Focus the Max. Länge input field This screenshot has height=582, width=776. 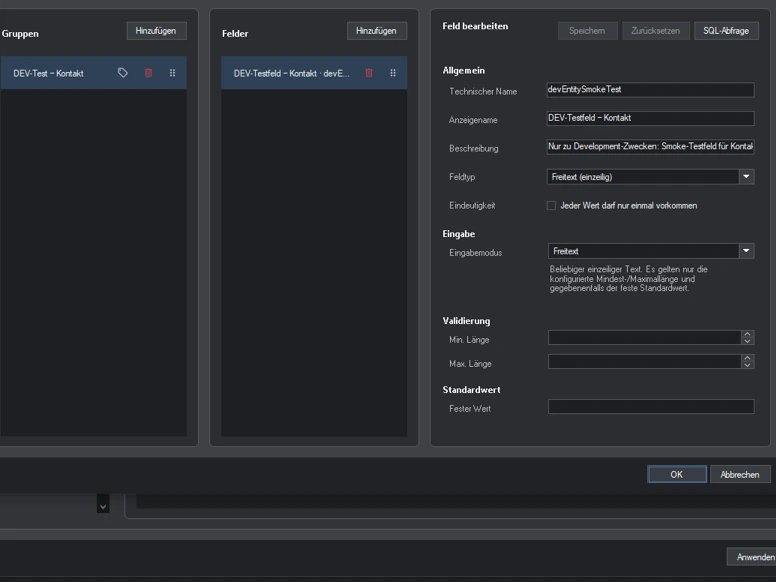(644, 361)
